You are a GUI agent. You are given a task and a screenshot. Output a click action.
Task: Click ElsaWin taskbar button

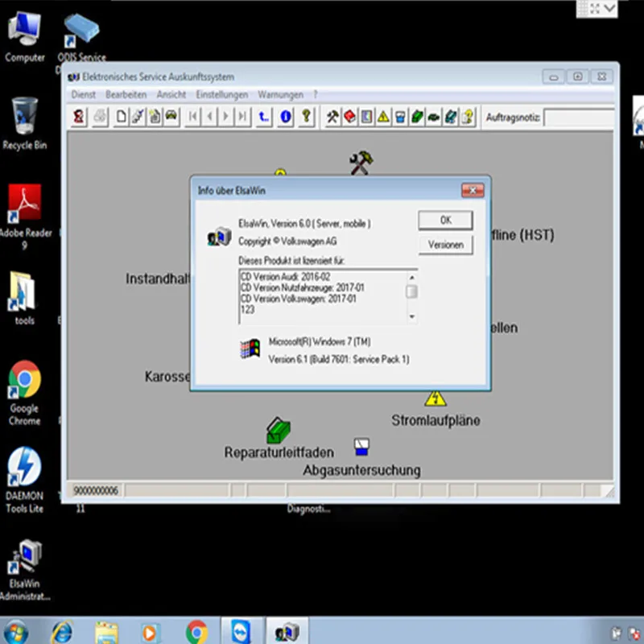[287, 631]
